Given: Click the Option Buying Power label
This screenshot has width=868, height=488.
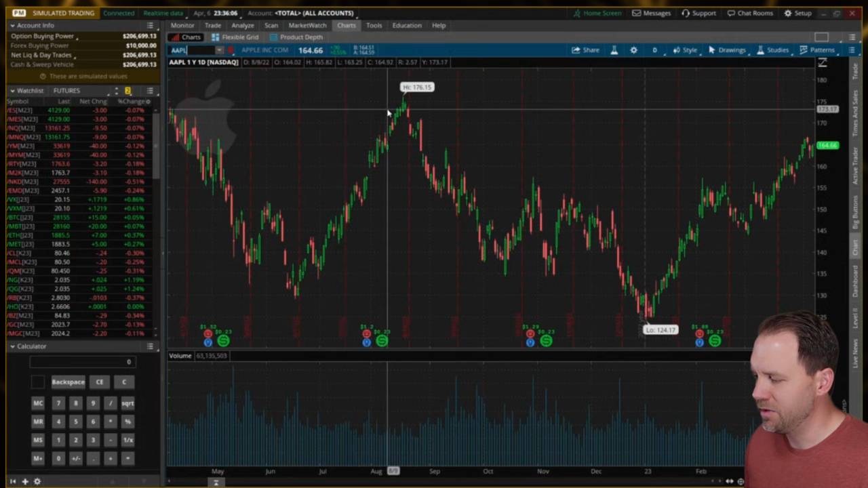Looking at the screenshot, I should tap(42, 36).
